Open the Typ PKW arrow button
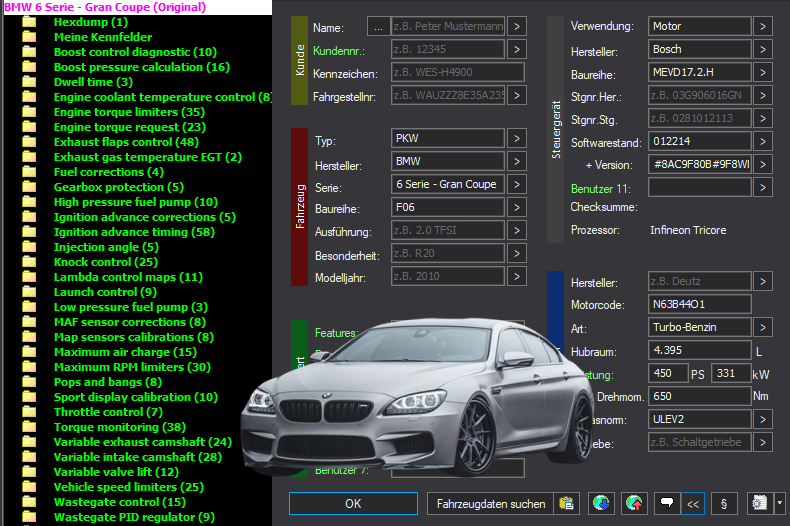 pyautogui.click(x=517, y=138)
